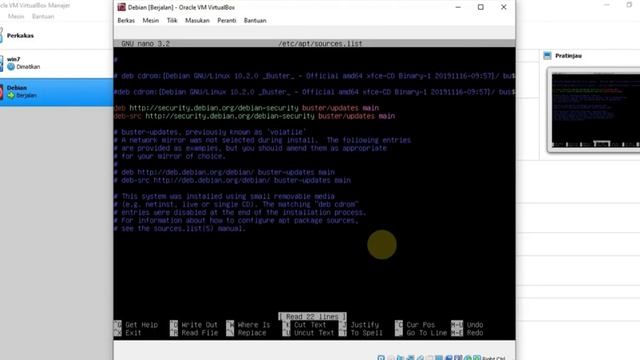Open Mesin menu in VirtualBox Manager window
The image size is (640, 360).
[x=16, y=16]
